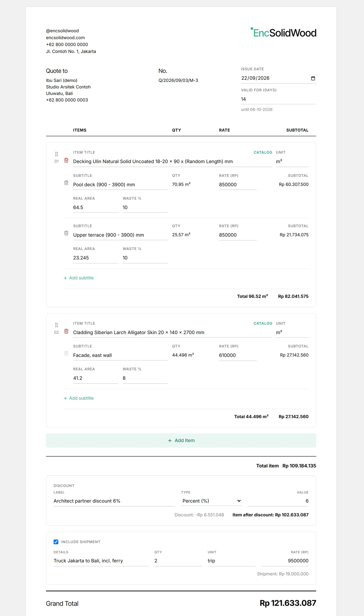This screenshot has height=616, width=364.
Task: Open the issue date calendar picker
Action: coord(313,78)
